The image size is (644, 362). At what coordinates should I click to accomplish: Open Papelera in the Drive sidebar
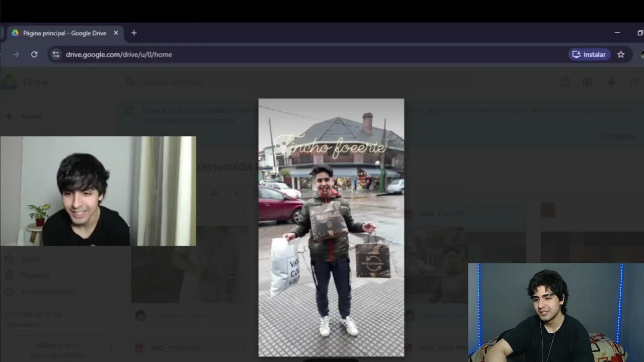click(x=35, y=275)
